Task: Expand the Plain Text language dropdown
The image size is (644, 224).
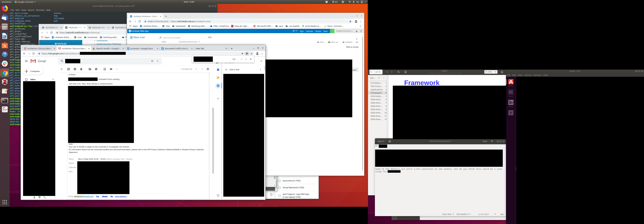Action: pyautogui.click(x=448, y=214)
